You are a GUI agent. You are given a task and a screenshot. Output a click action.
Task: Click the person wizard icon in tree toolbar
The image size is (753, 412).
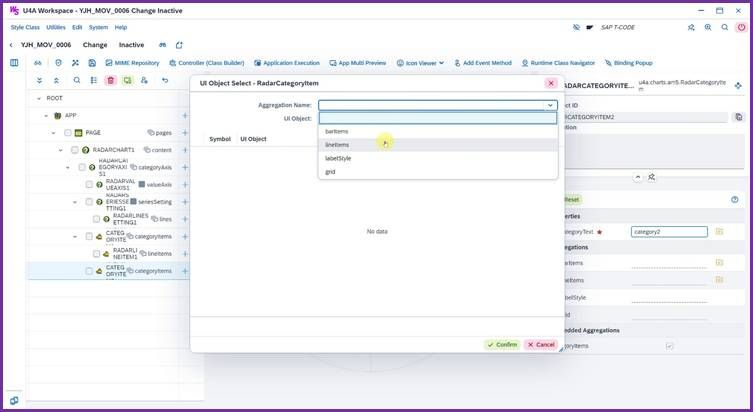click(144, 80)
